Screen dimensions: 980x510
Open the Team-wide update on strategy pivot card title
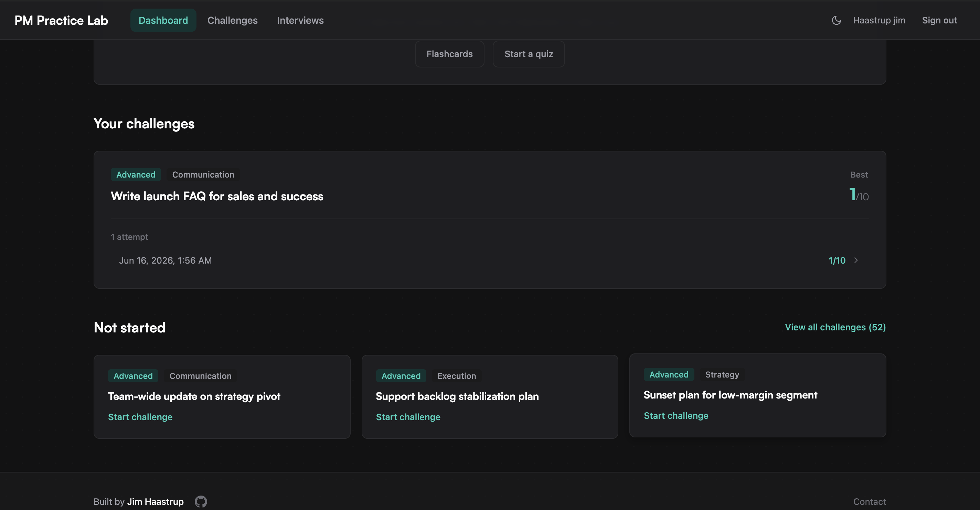pos(194,396)
